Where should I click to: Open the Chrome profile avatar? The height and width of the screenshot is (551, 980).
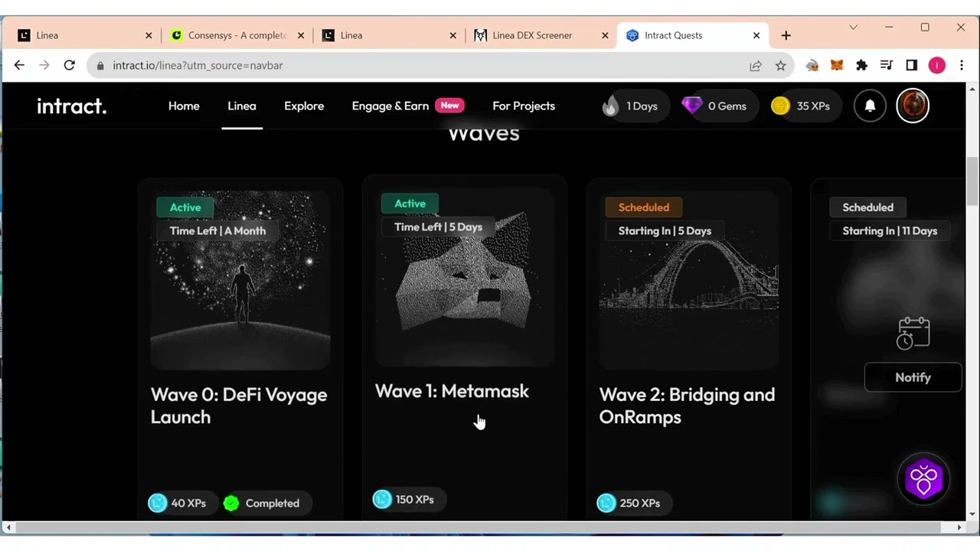936,66
